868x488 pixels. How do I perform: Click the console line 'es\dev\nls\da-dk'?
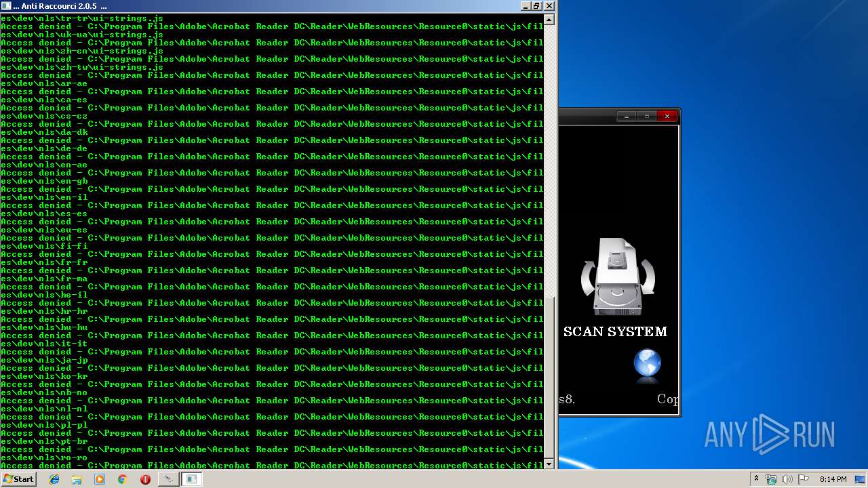tap(44, 132)
